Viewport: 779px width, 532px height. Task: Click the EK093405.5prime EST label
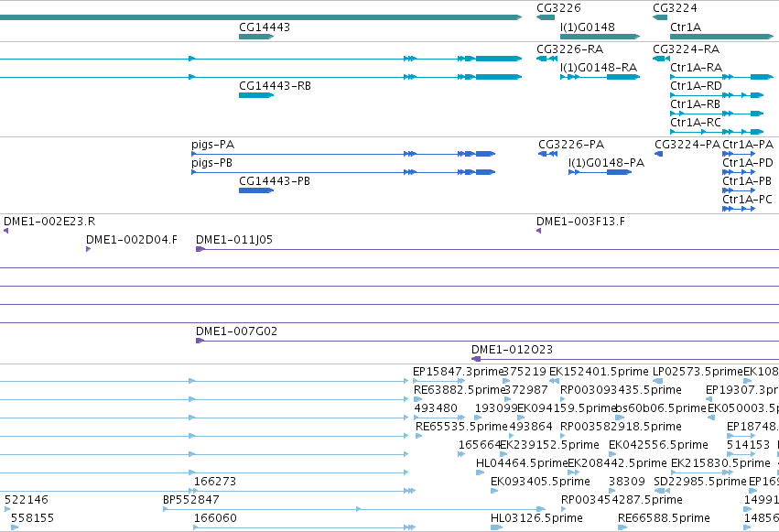[x=540, y=482]
